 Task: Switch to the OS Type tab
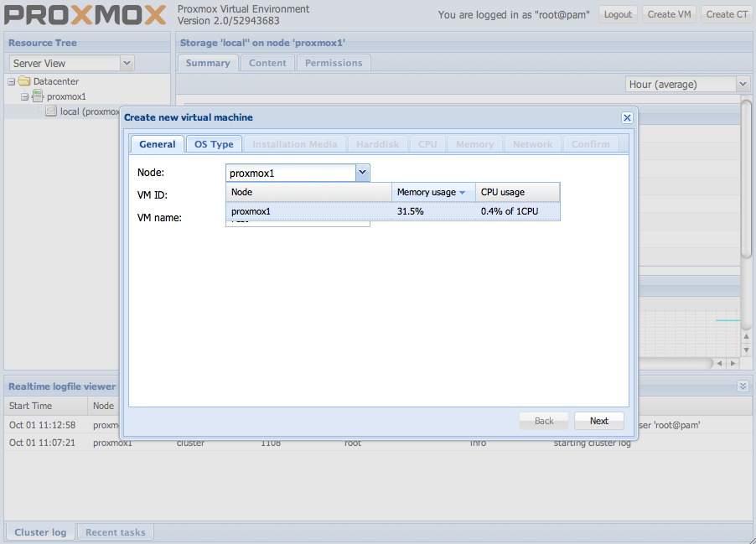pos(214,144)
